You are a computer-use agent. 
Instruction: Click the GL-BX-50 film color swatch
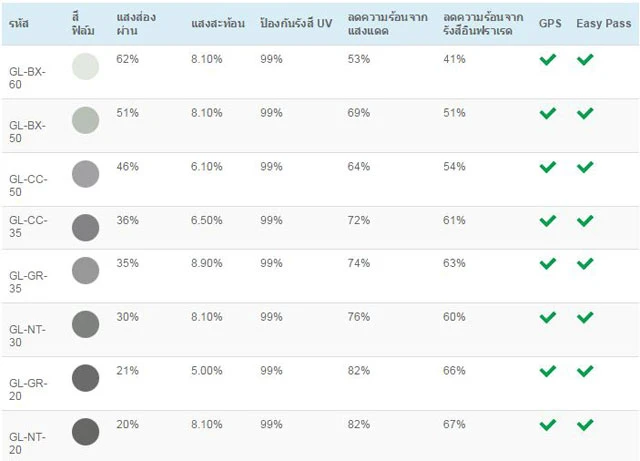86,121
